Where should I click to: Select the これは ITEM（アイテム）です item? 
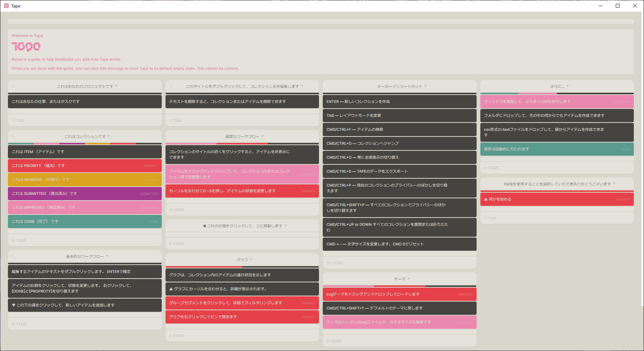[85, 152]
